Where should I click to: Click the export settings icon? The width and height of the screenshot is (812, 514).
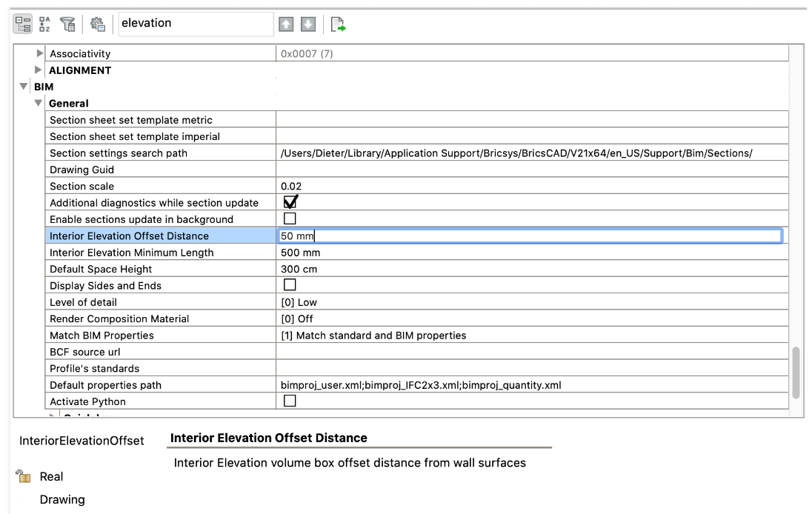338,24
